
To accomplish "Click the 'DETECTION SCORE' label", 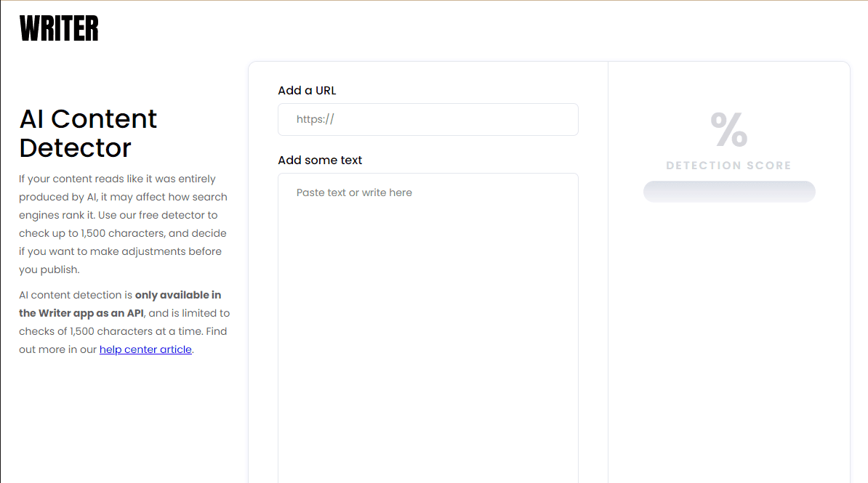I will [728, 166].
